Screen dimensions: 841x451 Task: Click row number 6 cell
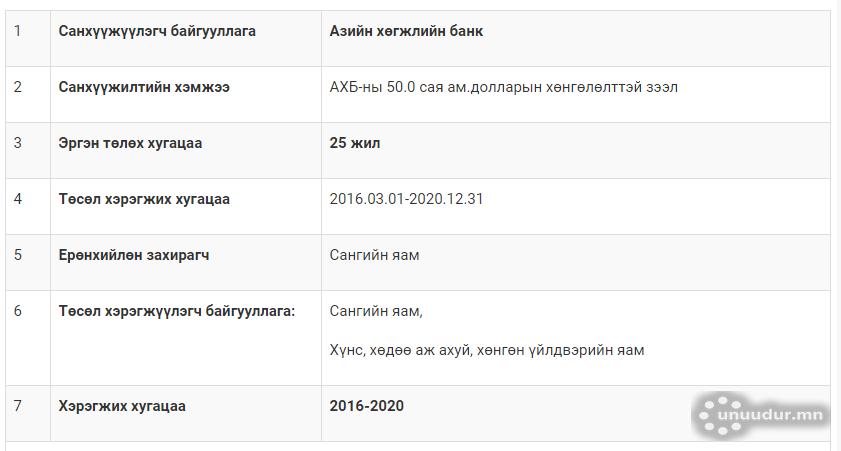(18, 311)
